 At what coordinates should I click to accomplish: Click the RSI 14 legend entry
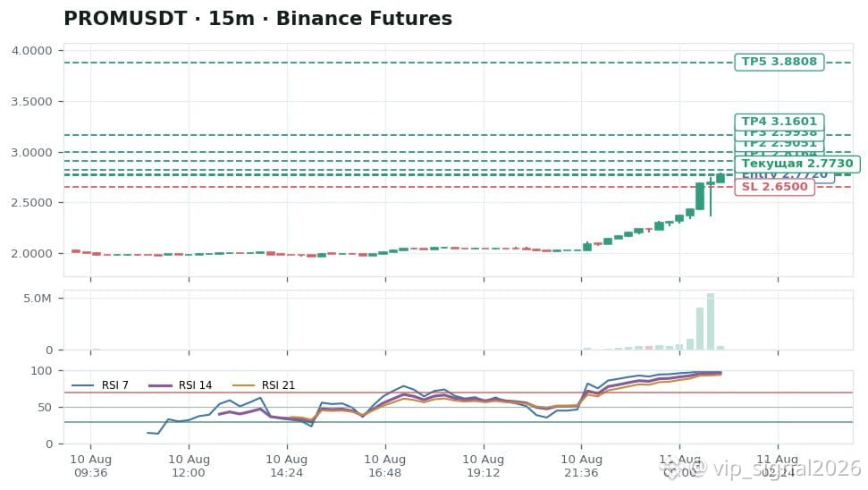pyautogui.click(x=181, y=385)
